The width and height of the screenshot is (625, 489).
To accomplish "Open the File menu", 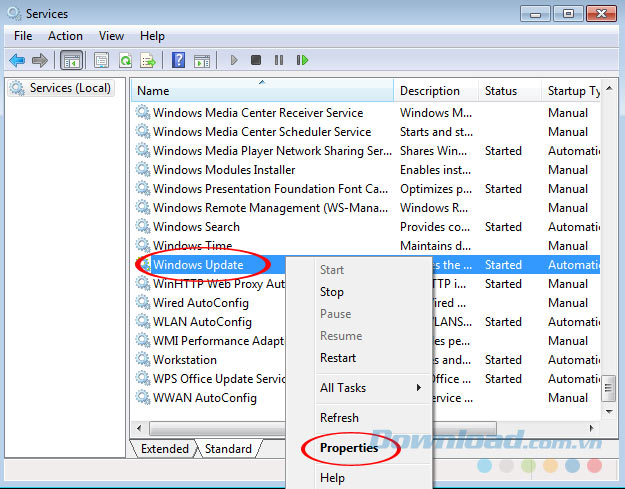I will coord(23,36).
